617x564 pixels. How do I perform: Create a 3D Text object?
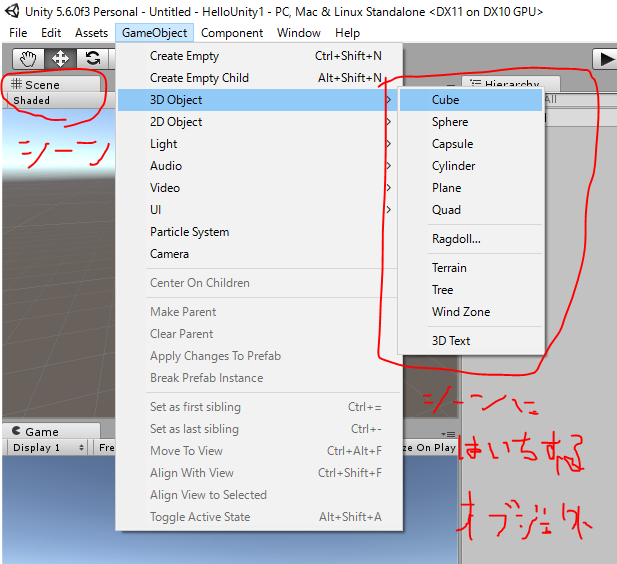[471, 341]
